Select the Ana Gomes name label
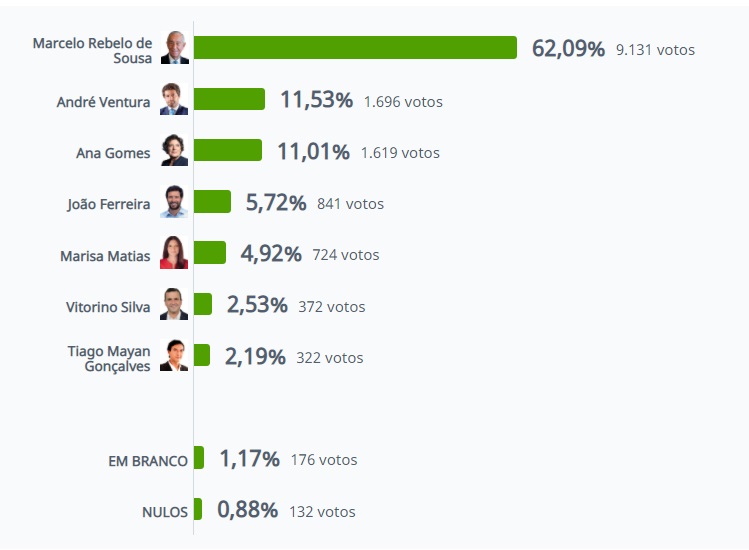This screenshot has width=749, height=550. click(113, 153)
